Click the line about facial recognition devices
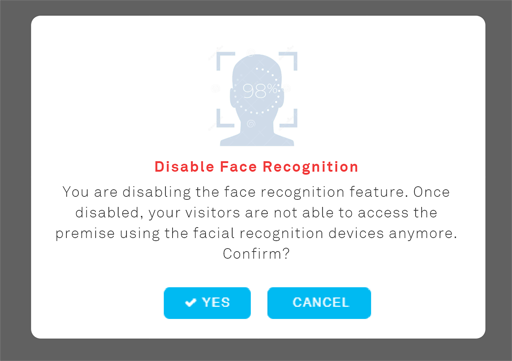The image size is (512, 361). (256, 233)
